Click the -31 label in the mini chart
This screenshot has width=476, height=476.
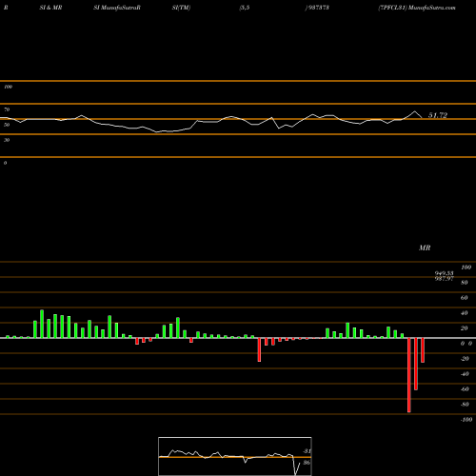click(307, 451)
